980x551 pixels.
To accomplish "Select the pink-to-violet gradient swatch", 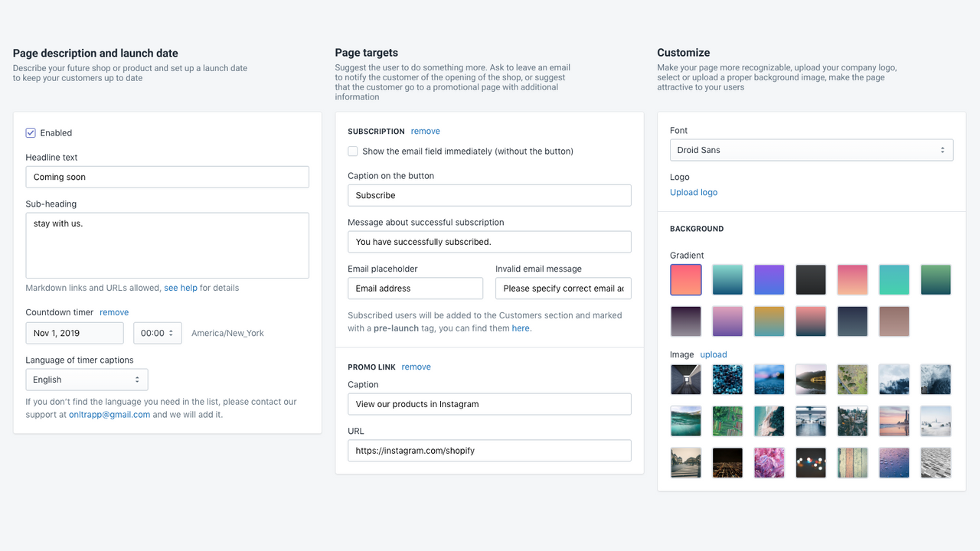I will pos(727,321).
